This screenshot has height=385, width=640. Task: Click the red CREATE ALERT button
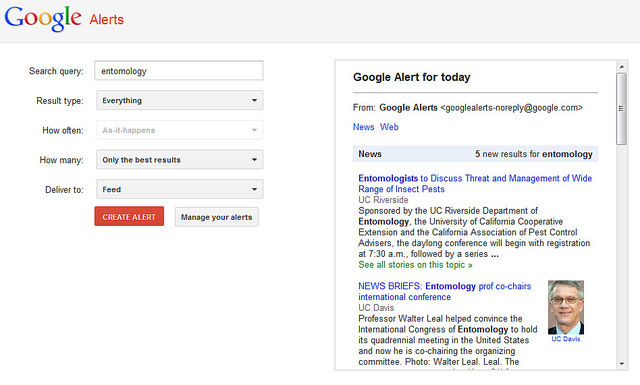pyautogui.click(x=129, y=216)
